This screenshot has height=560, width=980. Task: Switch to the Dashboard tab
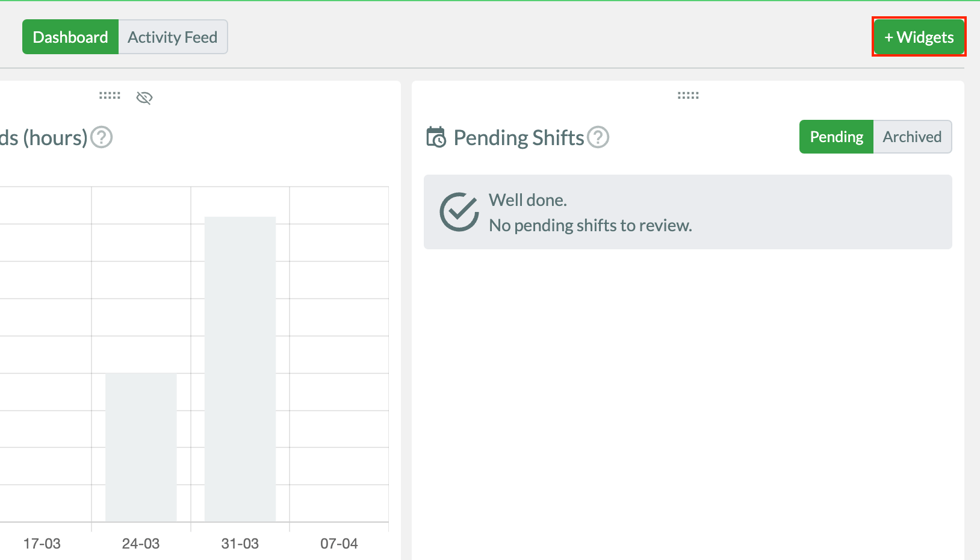[x=70, y=37]
